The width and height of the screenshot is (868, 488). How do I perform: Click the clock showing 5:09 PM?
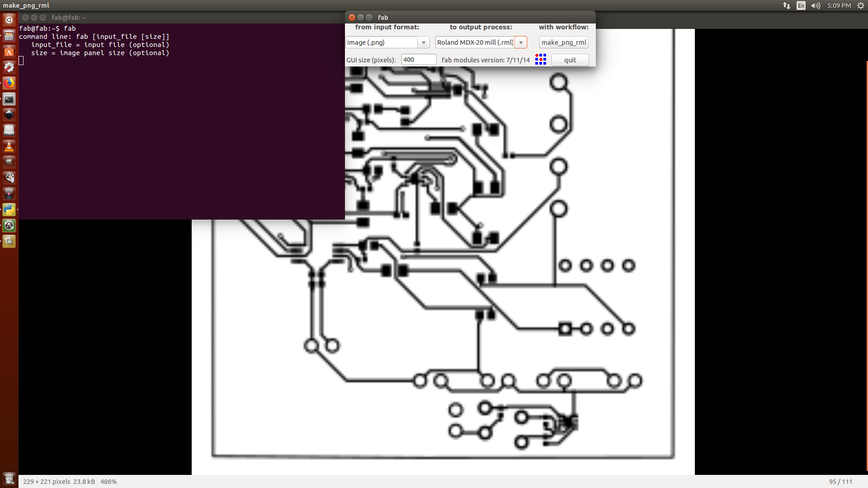point(839,5)
